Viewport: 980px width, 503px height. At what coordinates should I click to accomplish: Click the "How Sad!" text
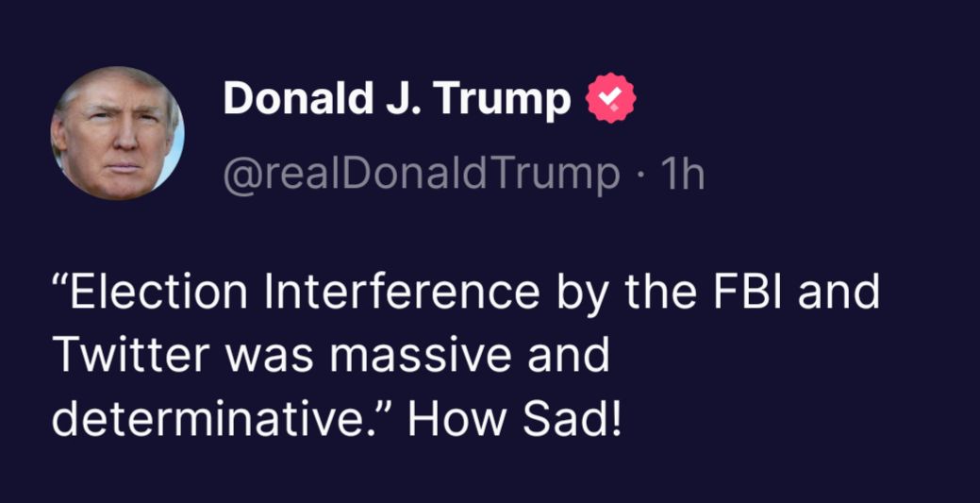click(515, 416)
